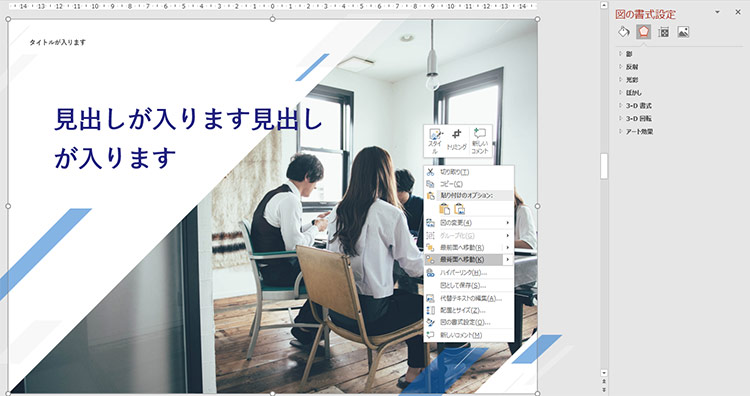
Task: Select the Effects pentagon tab icon
Action: point(643,32)
